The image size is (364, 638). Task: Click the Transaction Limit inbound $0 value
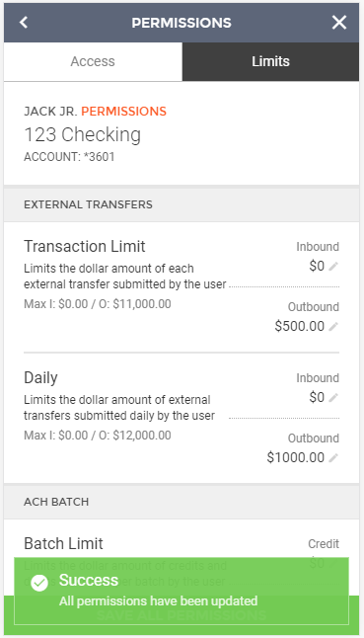(317, 266)
